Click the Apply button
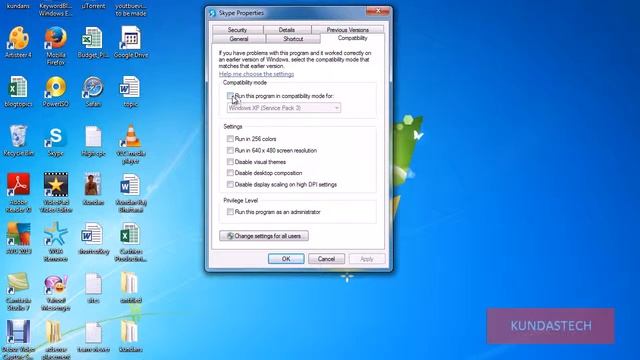Screen dimensions: 640x360 pos(367,259)
